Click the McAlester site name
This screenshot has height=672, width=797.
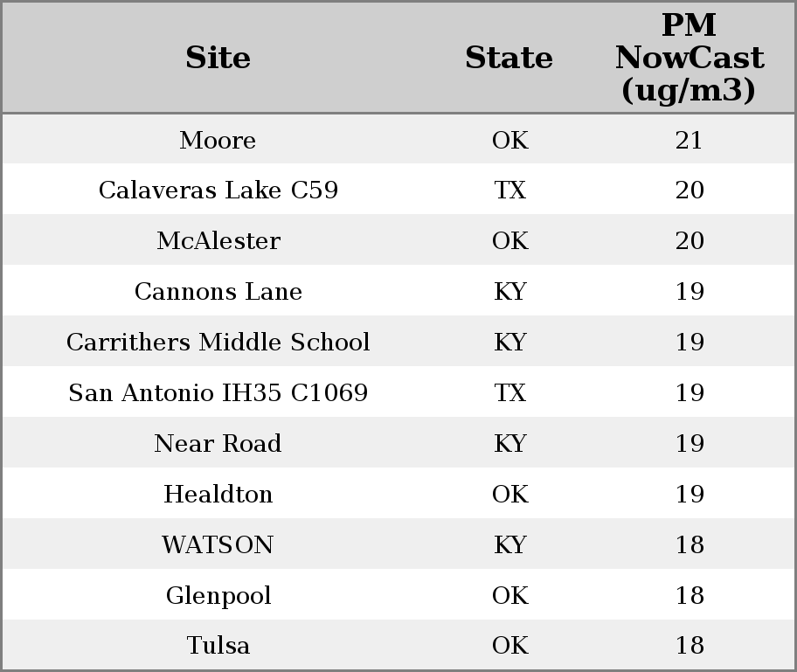(x=218, y=240)
